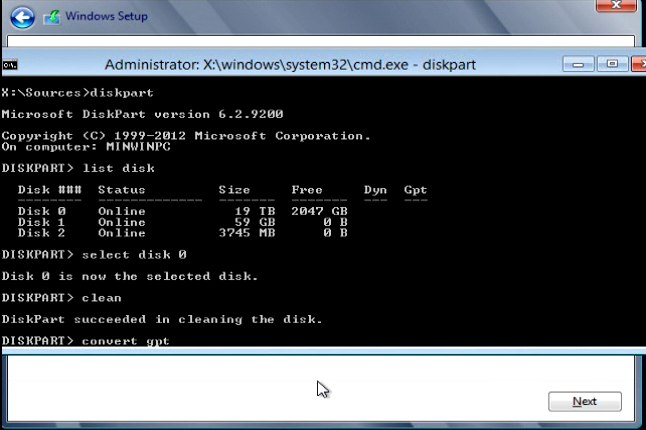This screenshot has width=646, height=430.
Task: Click the Gpt column header
Action: point(415,190)
